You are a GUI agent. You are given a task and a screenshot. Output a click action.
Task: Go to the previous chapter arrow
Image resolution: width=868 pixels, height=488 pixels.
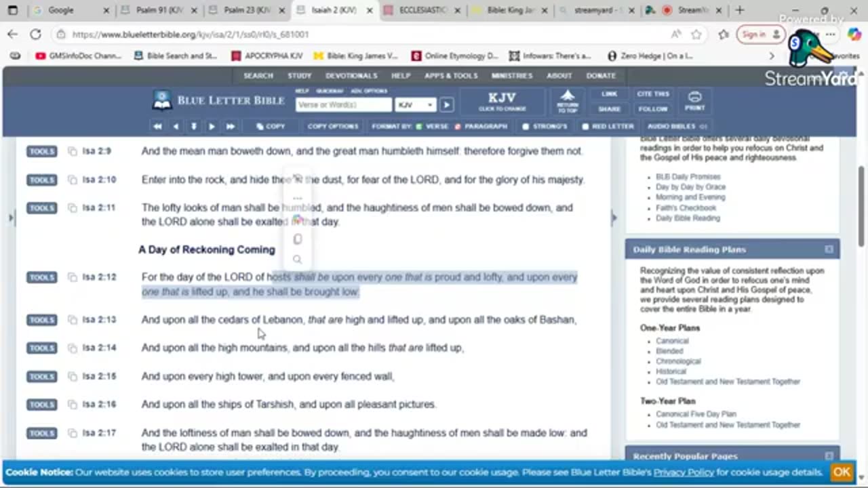click(x=176, y=127)
